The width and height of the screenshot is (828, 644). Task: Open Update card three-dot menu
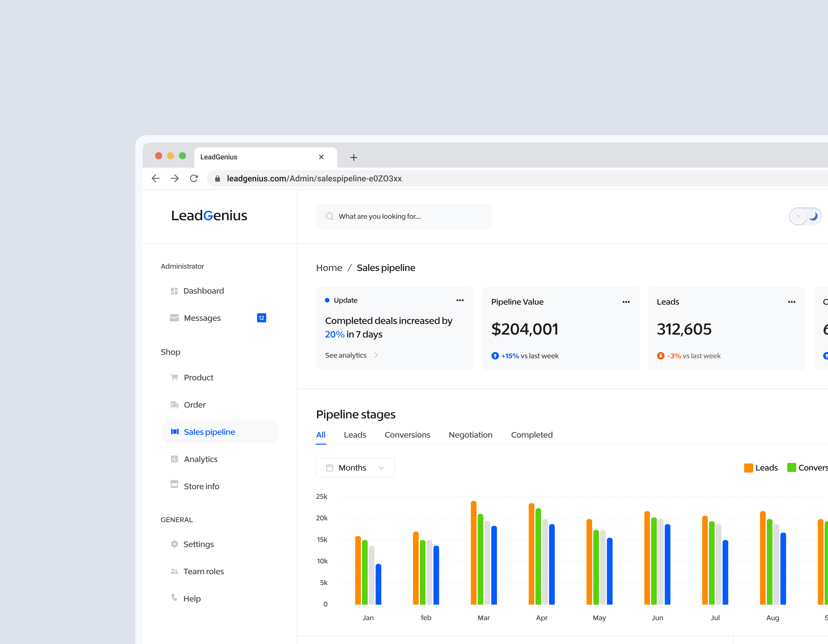click(460, 300)
